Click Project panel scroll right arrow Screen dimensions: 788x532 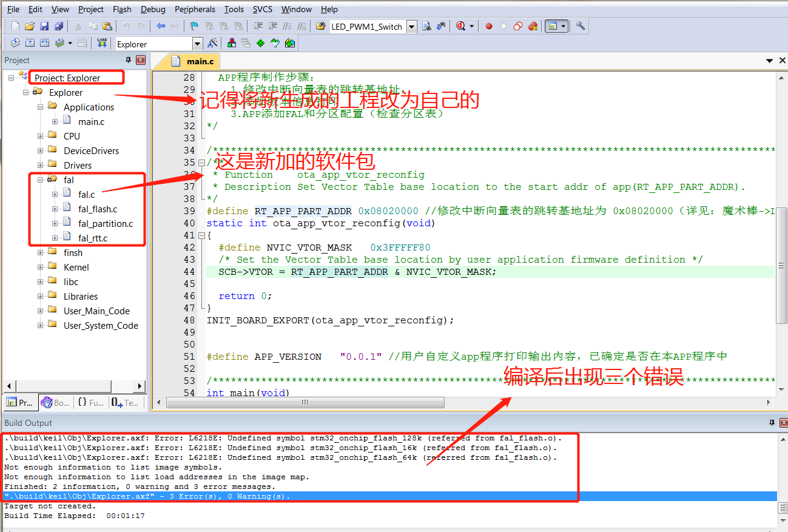coord(140,386)
